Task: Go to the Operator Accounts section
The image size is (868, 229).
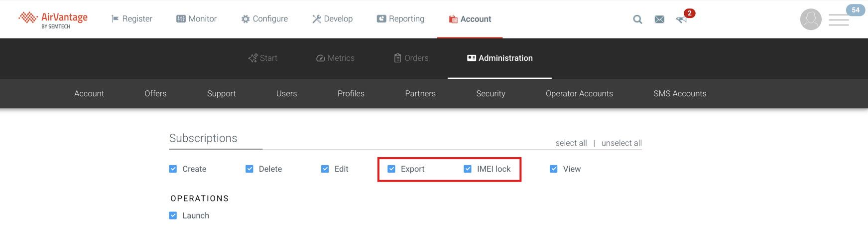Action: pyautogui.click(x=579, y=94)
